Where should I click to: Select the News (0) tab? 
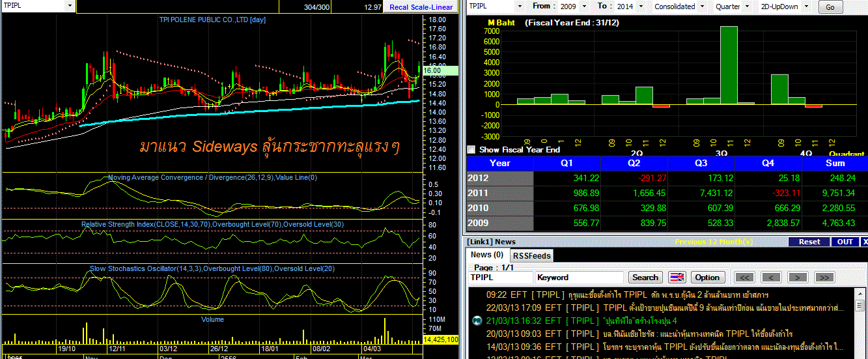(487, 255)
